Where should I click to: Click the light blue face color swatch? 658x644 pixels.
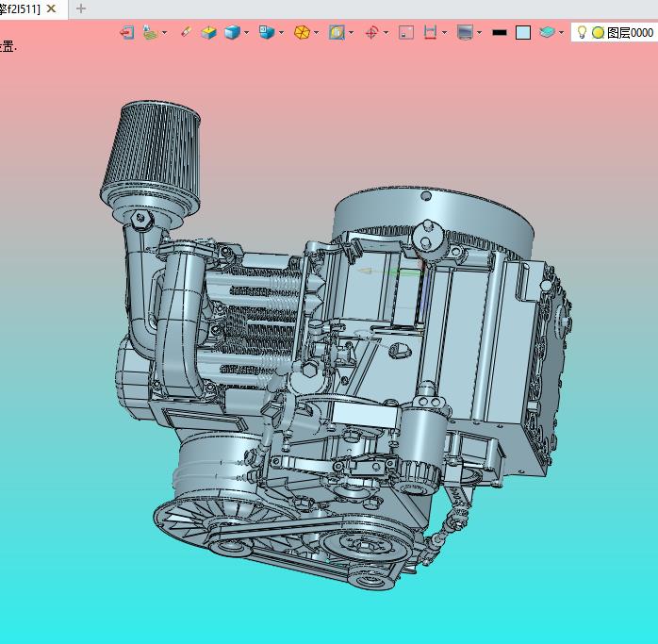pos(523,32)
